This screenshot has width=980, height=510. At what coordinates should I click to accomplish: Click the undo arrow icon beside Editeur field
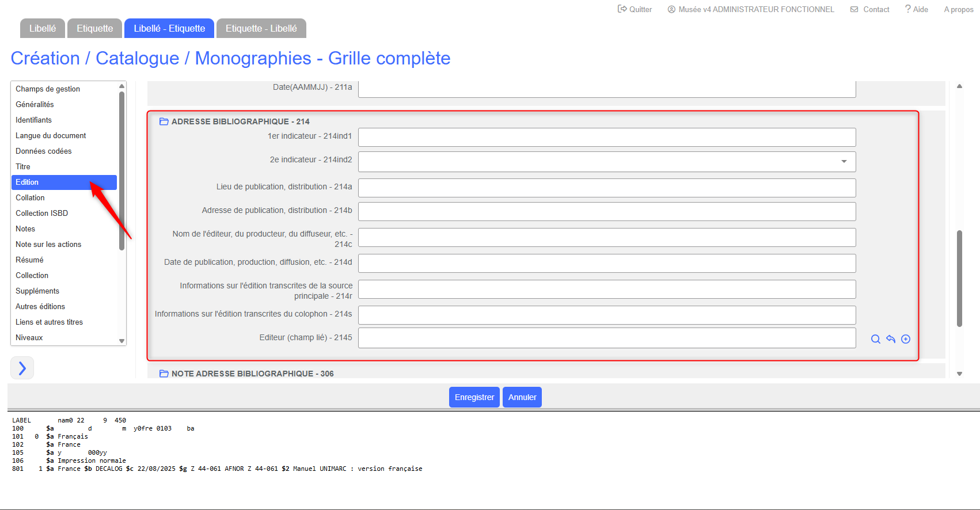[891, 339]
